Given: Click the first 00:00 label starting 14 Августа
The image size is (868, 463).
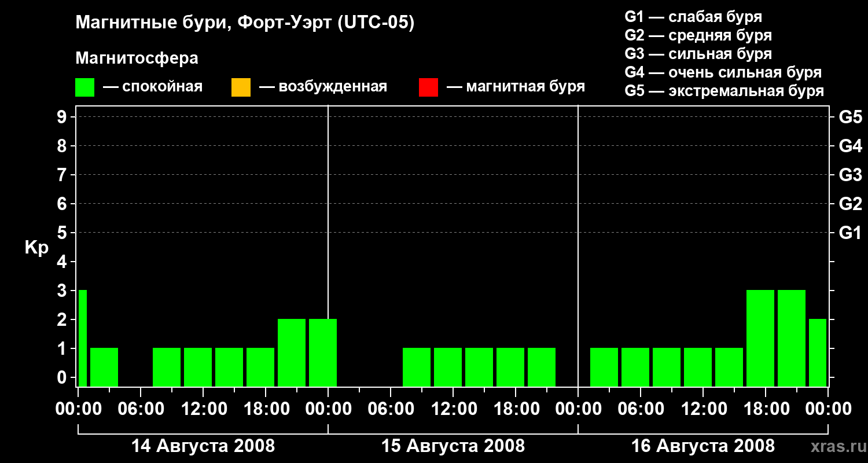Looking at the screenshot, I should [x=78, y=409].
